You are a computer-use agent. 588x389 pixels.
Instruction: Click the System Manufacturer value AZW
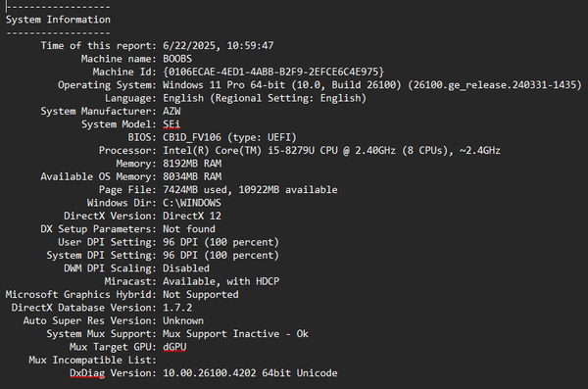[171, 112]
